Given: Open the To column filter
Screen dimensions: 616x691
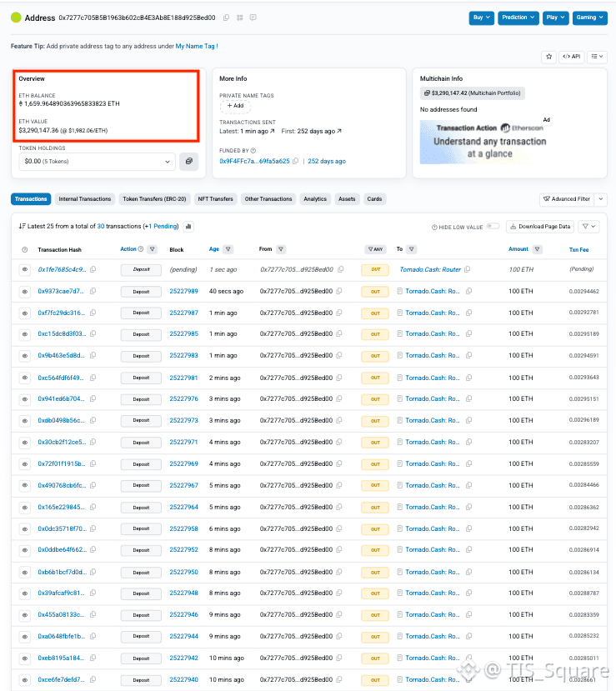Looking at the screenshot, I should (x=411, y=249).
